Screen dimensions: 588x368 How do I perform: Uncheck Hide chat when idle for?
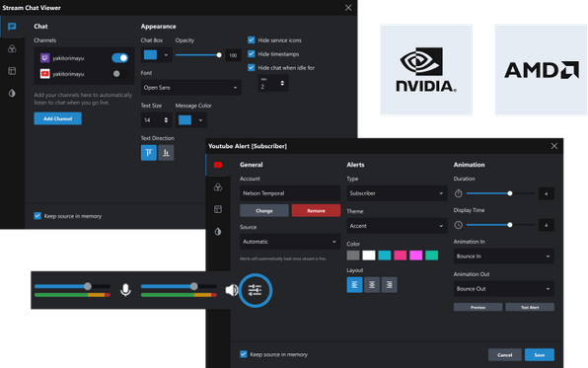pos(252,67)
